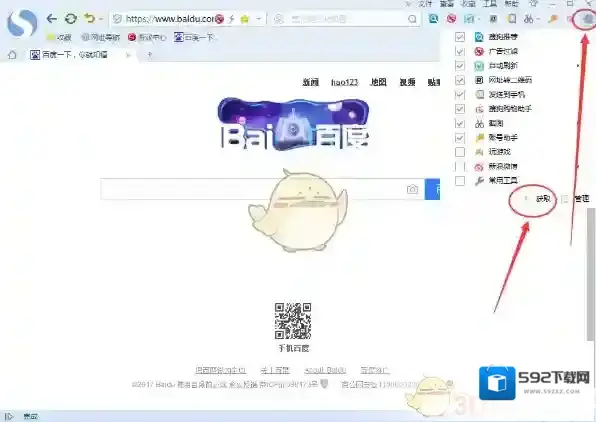This screenshot has width=596, height=422.
Task: Open a new tab with the plus button
Action: (150, 56)
